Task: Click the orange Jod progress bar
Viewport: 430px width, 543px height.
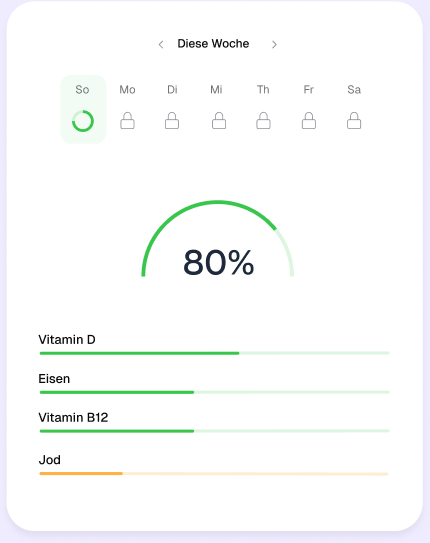Action: pyautogui.click(x=214, y=474)
